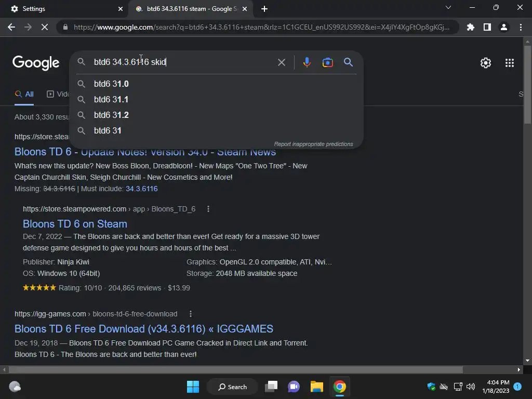
Task: Clear the Google search box text
Action: click(281, 62)
